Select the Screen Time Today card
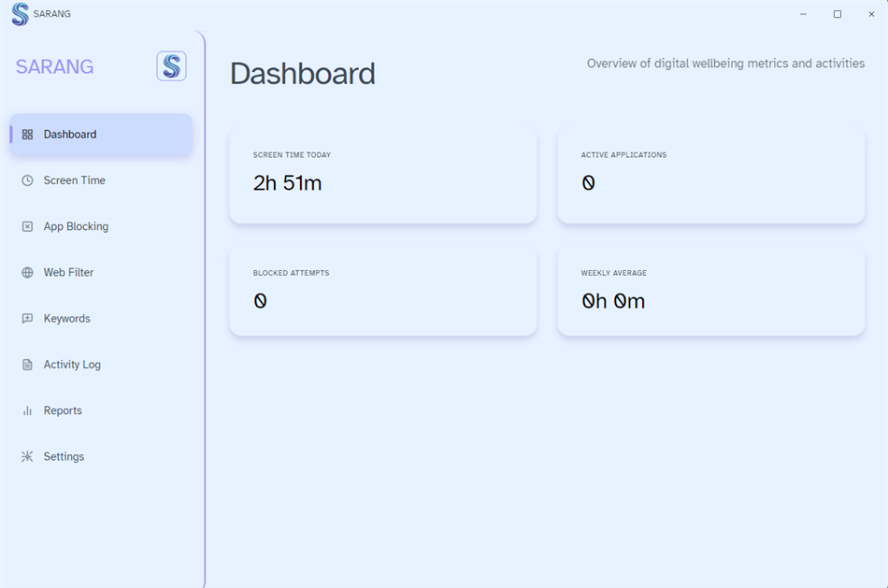 pos(383,175)
